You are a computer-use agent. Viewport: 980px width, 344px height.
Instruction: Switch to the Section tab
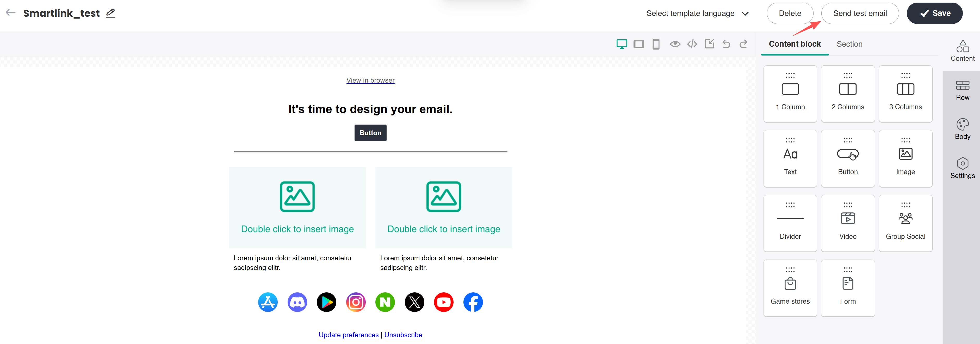tap(849, 44)
